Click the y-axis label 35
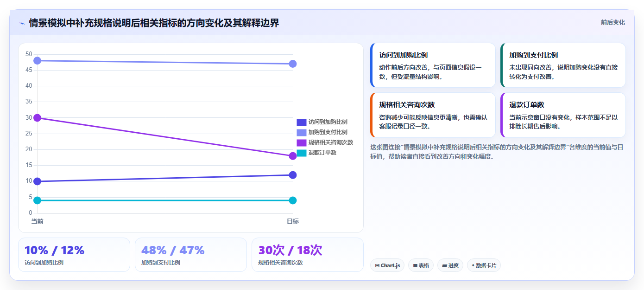This screenshot has height=290, width=644. point(29,102)
